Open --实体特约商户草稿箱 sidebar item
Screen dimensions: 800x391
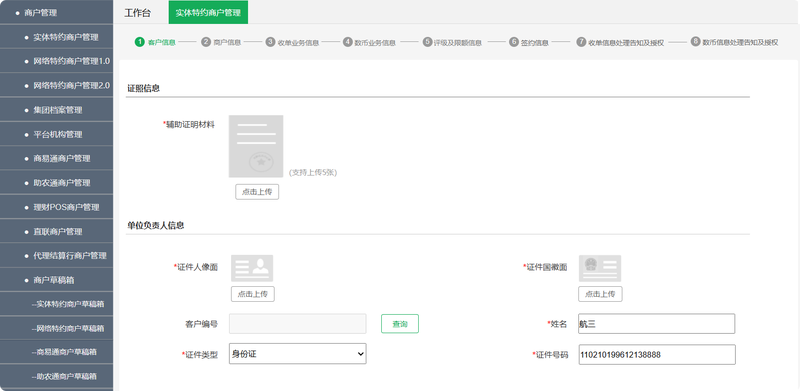pos(57,304)
